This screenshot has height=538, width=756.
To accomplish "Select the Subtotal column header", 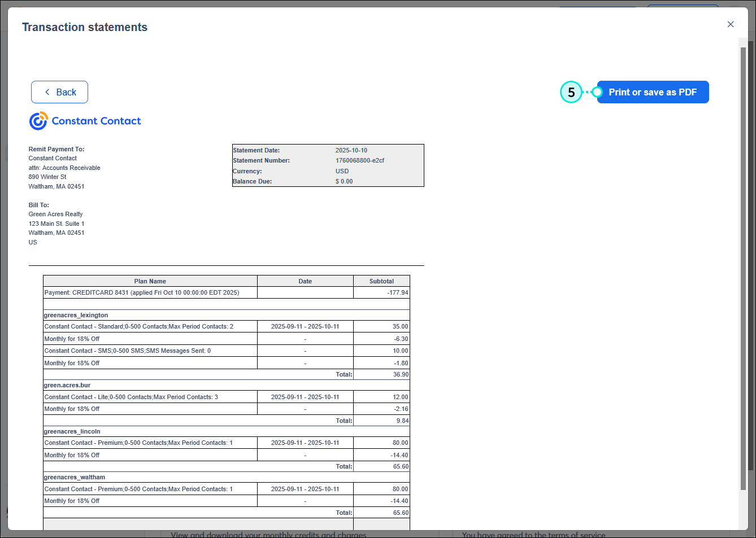I will (381, 281).
